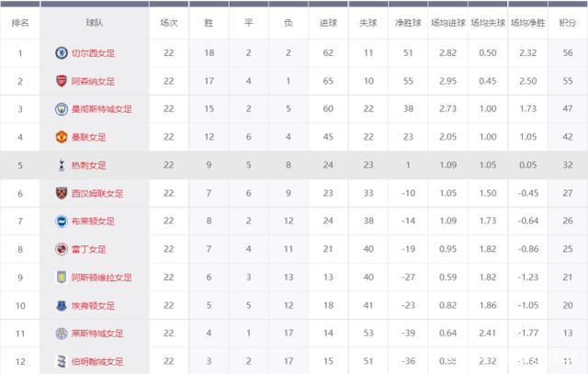Open the 伯明翰城女足 team link
588x374 pixels.
coord(97,361)
